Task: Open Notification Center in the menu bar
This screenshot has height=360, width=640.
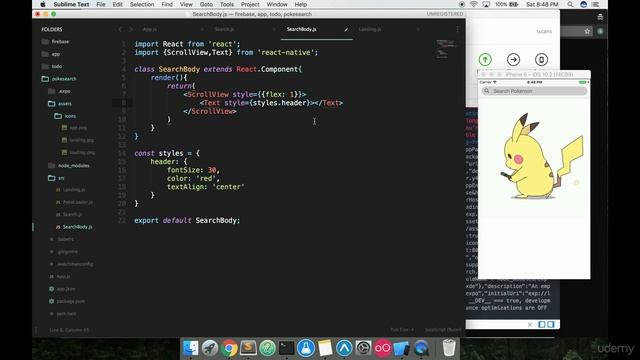Action: [596, 4]
